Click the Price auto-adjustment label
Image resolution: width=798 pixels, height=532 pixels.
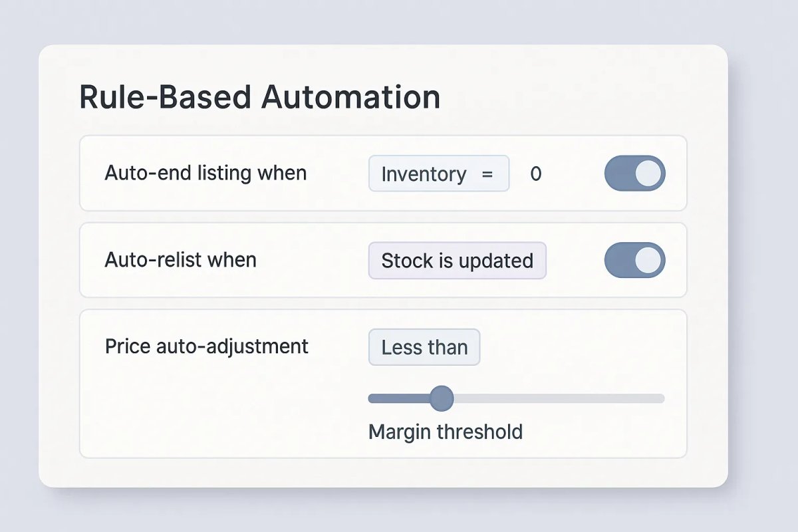pos(206,346)
